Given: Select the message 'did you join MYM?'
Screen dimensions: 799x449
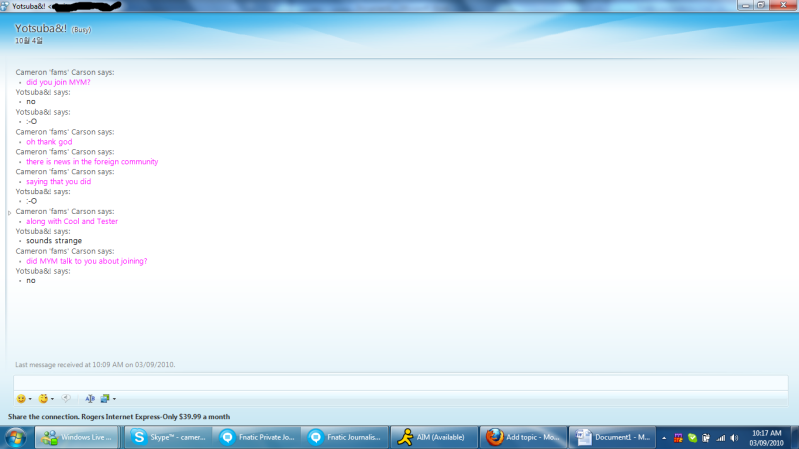Looking at the screenshot, I should (x=58, y=82).
